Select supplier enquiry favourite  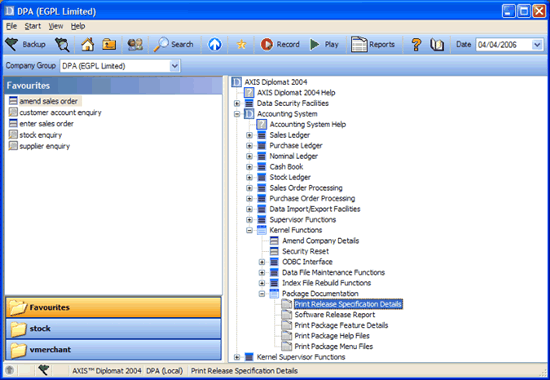point(39,146)
